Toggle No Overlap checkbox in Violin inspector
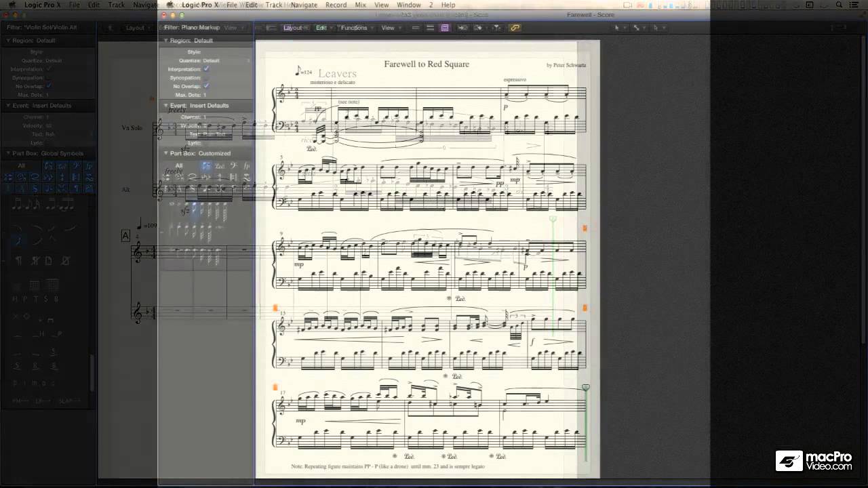Screen dimensions: 868x488 pos(49,86)
